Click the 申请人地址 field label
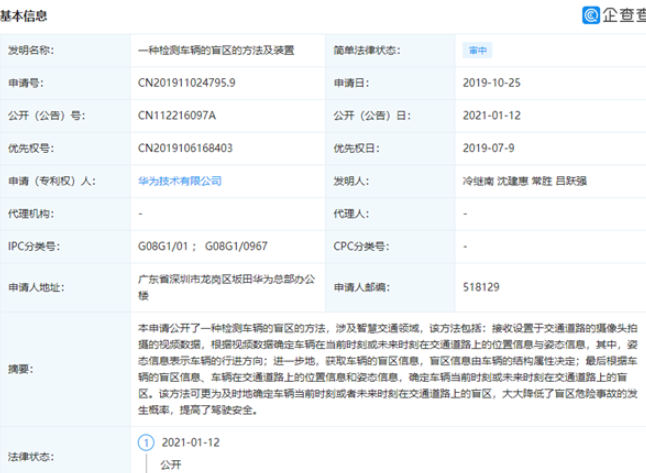Viewport: 646px width, 473px height. pos(36,287)
